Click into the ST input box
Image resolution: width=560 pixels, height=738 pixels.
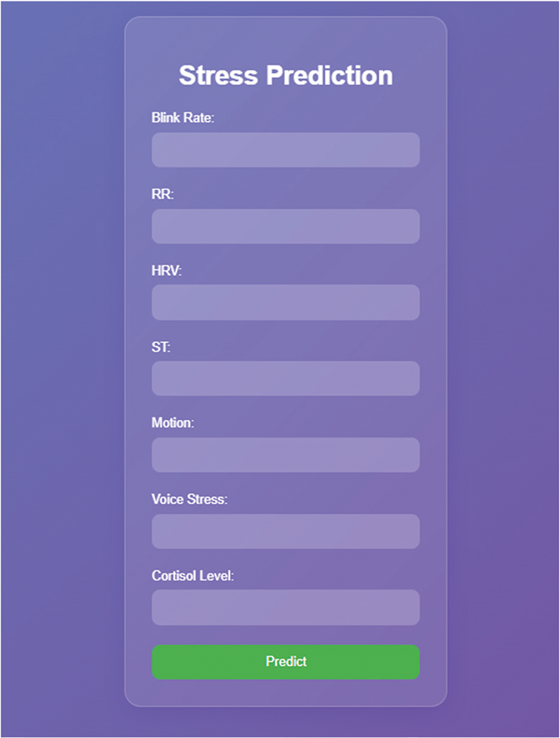coord(285,378)
